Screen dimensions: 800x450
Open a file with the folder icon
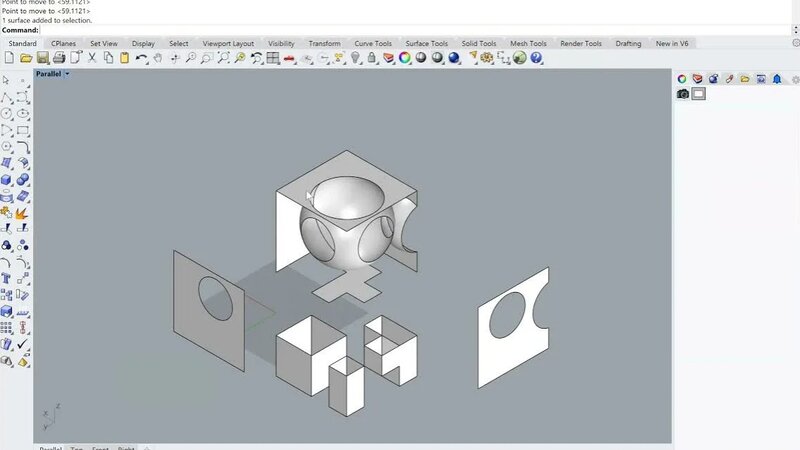26,58
